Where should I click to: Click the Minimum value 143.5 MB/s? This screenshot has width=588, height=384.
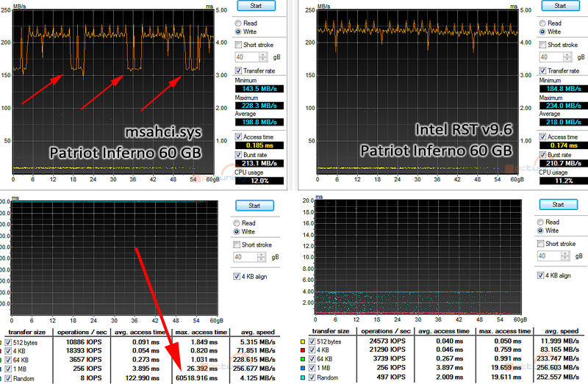[259, 89]
